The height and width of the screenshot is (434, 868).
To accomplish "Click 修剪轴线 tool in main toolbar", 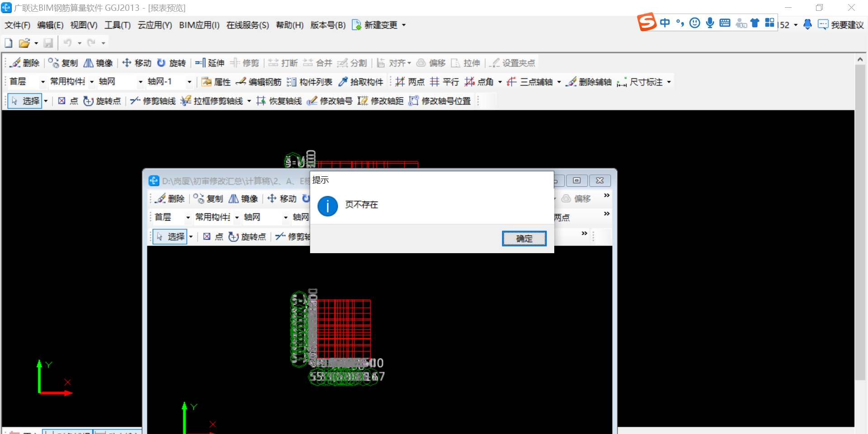I will click(153, 101).
